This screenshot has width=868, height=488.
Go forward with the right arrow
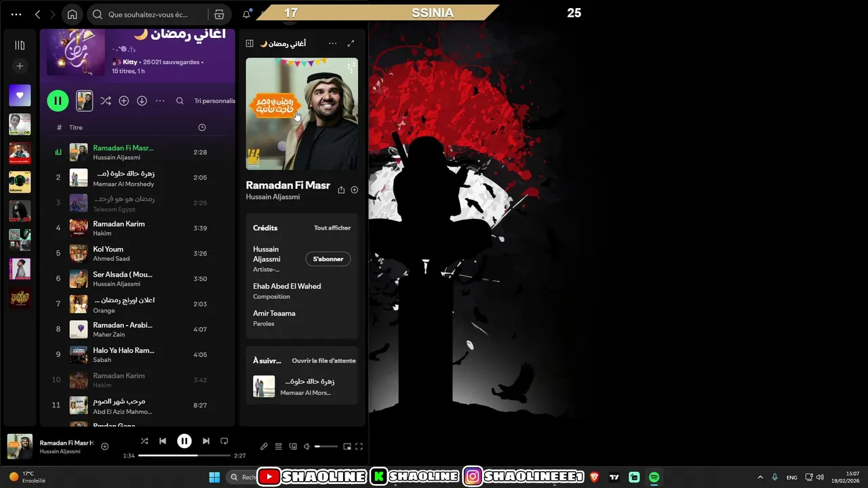[x=52, y=14]
